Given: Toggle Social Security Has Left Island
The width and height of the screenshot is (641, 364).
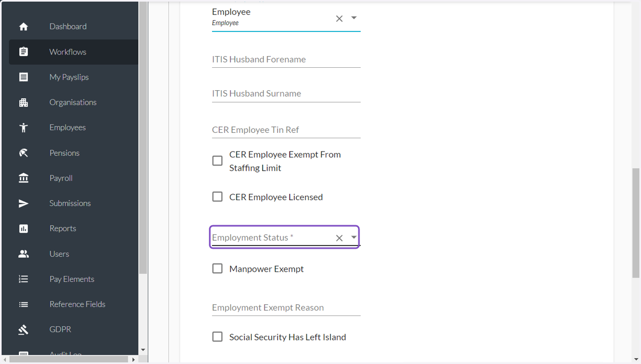Looking at the screenshot, I should click(217, 337).
